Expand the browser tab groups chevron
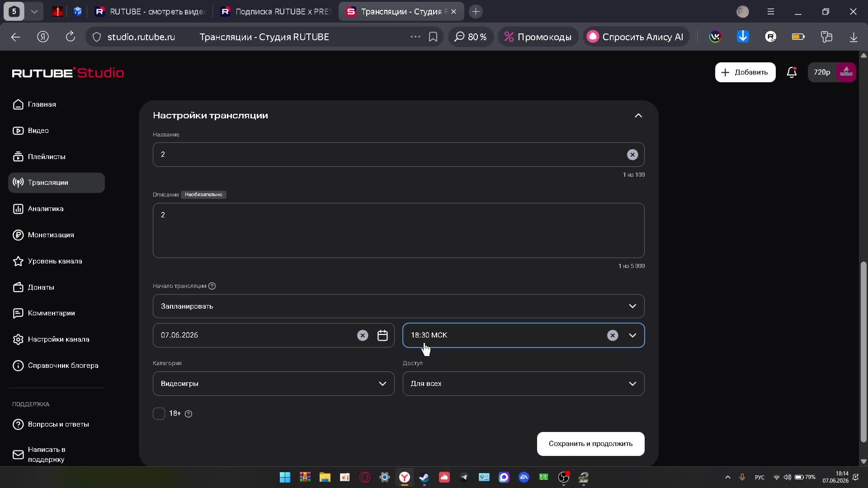 point(34,12)
